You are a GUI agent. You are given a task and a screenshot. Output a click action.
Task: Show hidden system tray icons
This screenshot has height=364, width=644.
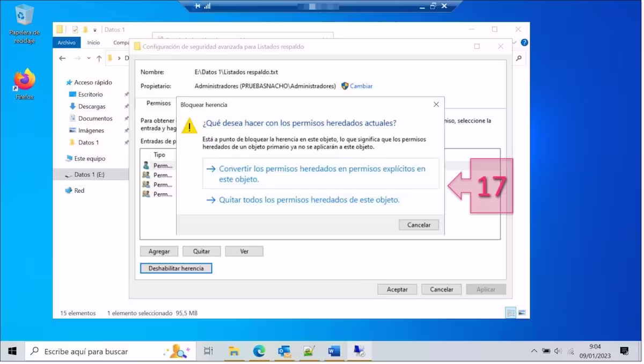point(534,351)
